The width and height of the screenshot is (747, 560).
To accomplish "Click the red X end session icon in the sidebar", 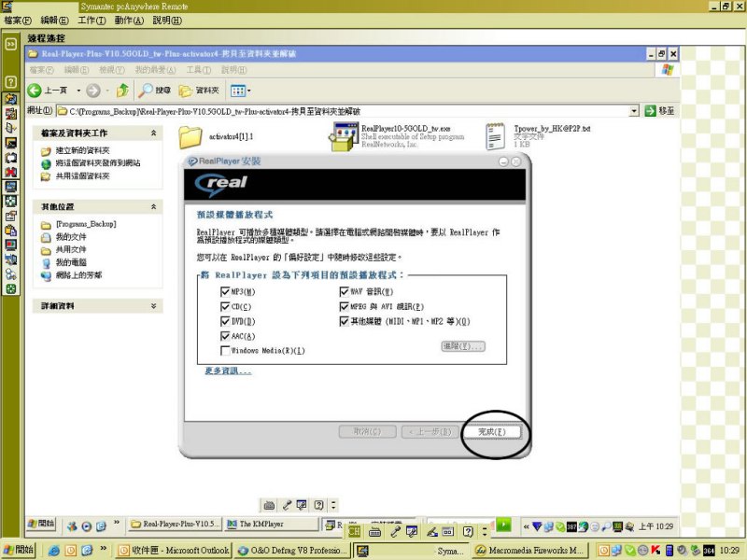I will pos(10,172).
